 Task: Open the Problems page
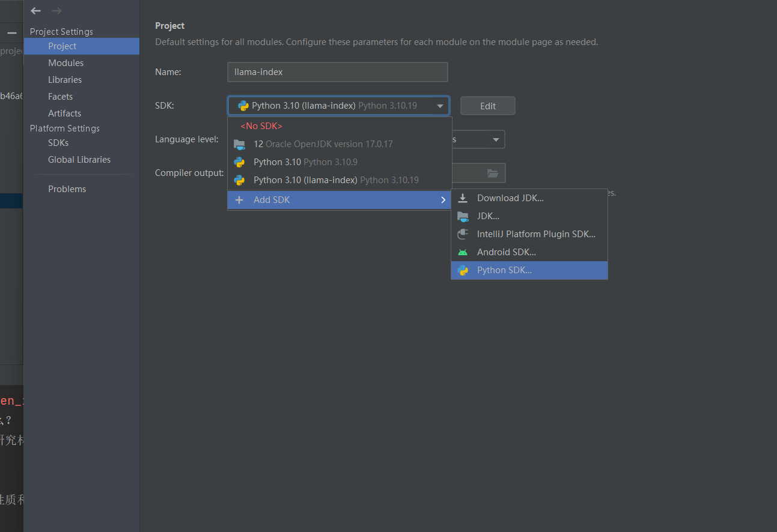[82, 189]
